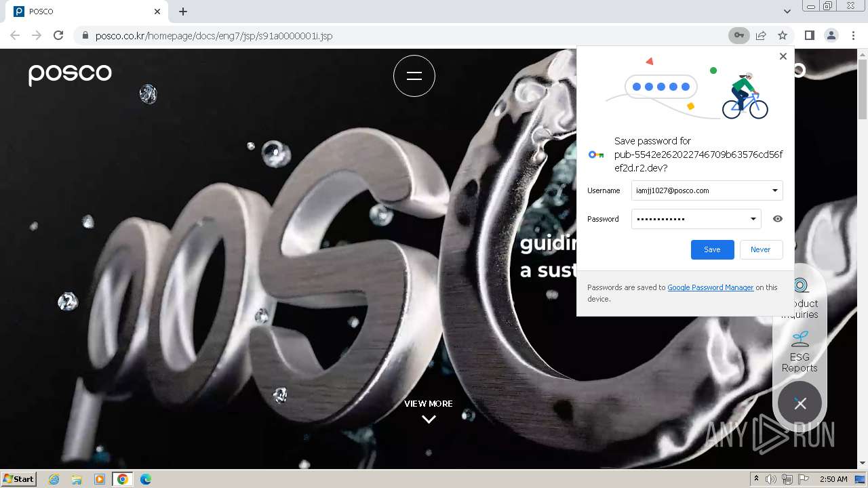This screenshot has width=868, height=488.
Task: Click the POSCO logo at top left
Action: pos(70,74)
